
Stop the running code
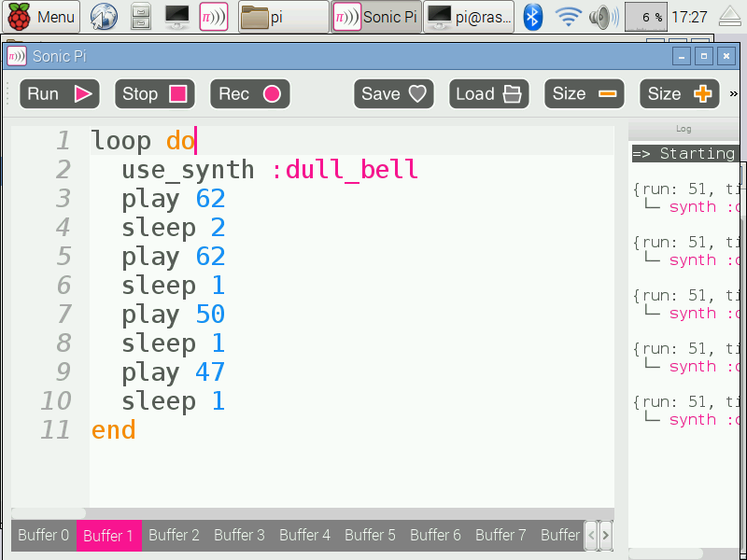155,94
